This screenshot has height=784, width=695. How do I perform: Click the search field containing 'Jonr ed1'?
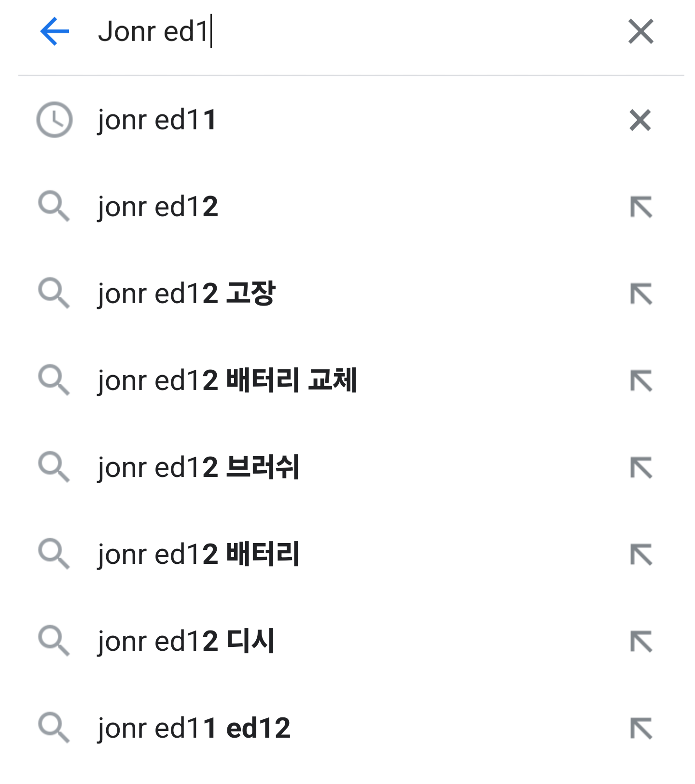[x=338, y=32]
